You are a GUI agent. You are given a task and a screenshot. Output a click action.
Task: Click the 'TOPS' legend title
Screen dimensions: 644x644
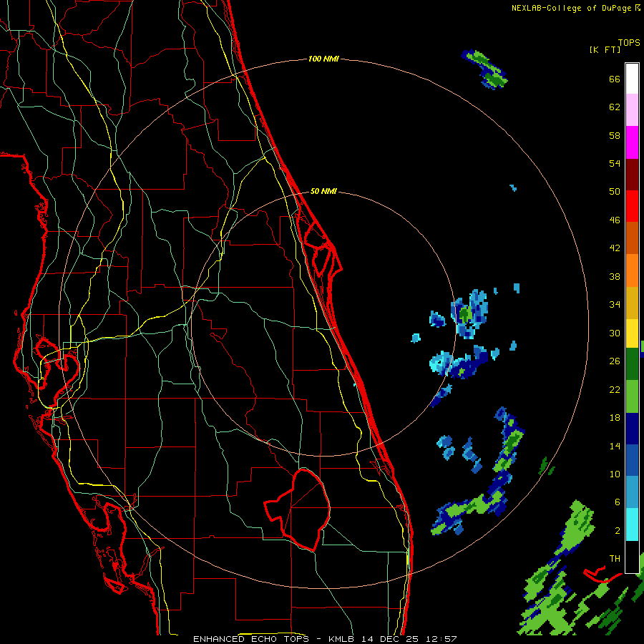click(629, 43)
